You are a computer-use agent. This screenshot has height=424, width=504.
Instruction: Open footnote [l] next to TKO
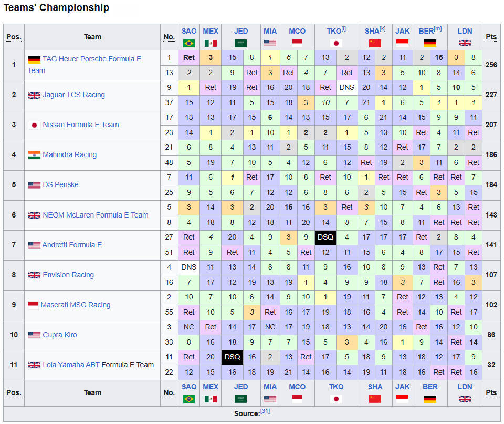[x=343, y=28]
